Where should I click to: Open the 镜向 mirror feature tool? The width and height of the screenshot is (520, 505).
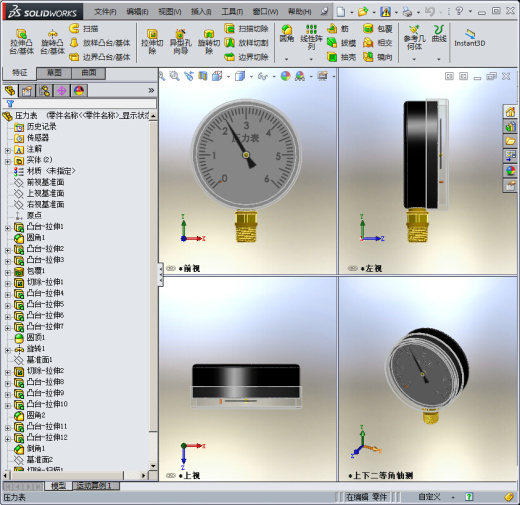[x=378, y=57]
